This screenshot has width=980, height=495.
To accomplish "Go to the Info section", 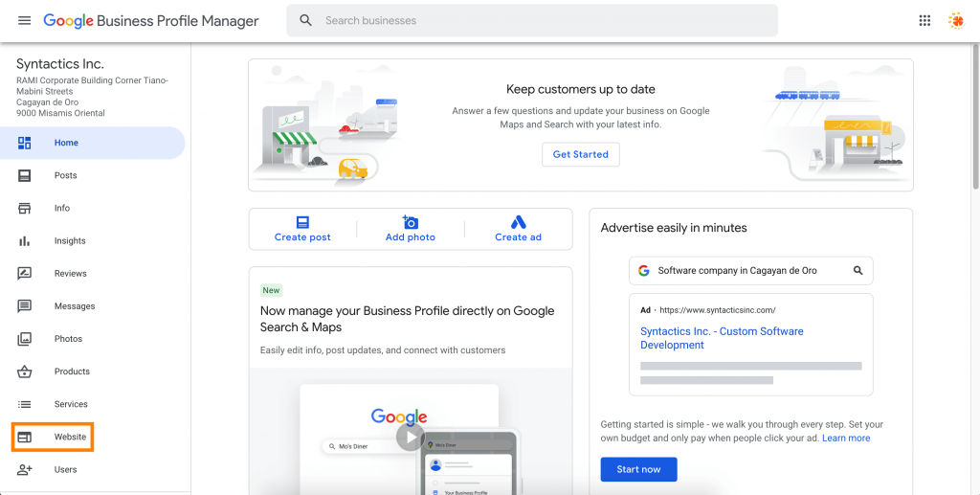I will [62, 208].
